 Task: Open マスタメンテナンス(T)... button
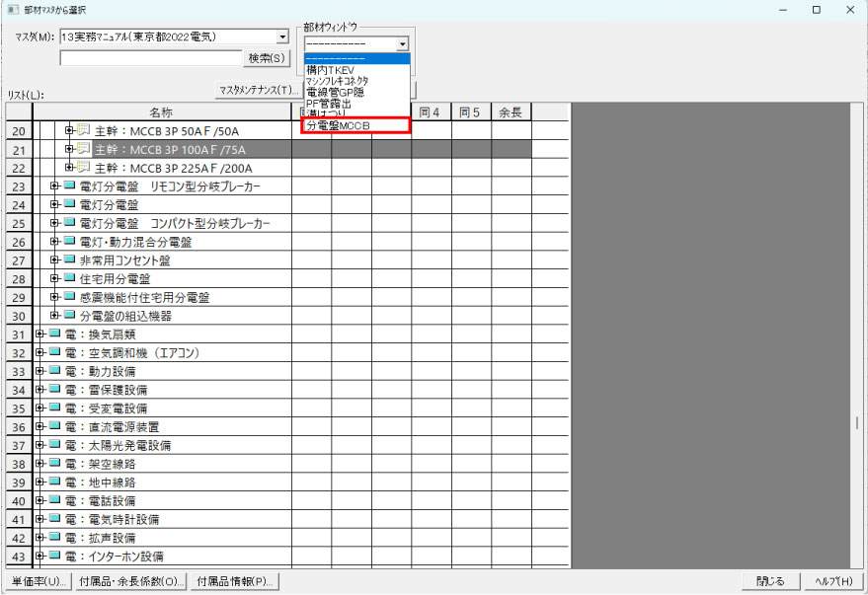pos(257,90)
